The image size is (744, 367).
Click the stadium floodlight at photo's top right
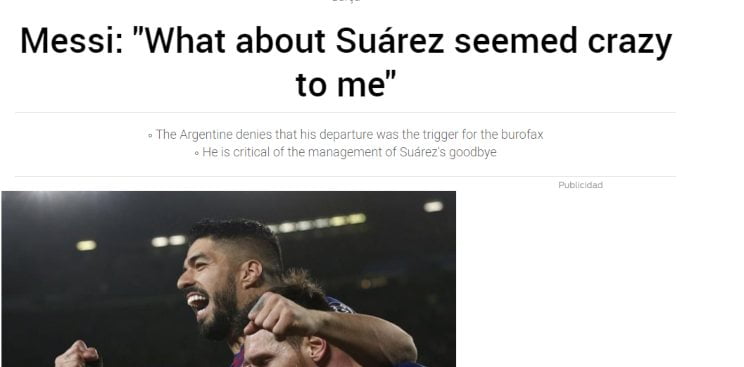click(x=433, y=207)
